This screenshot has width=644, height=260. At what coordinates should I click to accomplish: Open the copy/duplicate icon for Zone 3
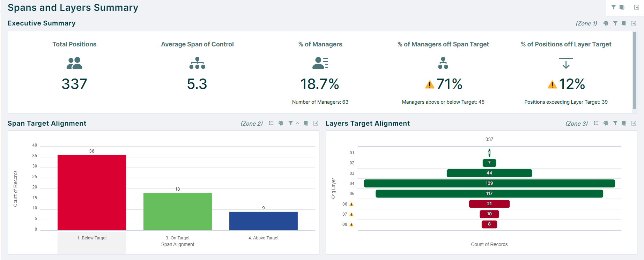624,123
